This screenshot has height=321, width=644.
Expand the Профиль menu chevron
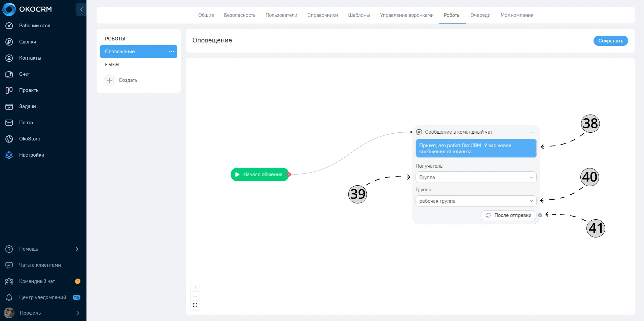pos(78,313)
